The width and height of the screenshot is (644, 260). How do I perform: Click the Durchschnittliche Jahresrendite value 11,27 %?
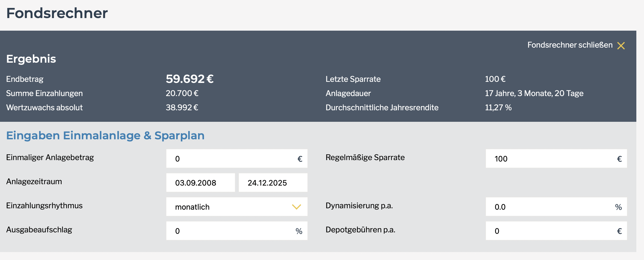(498, 108)
